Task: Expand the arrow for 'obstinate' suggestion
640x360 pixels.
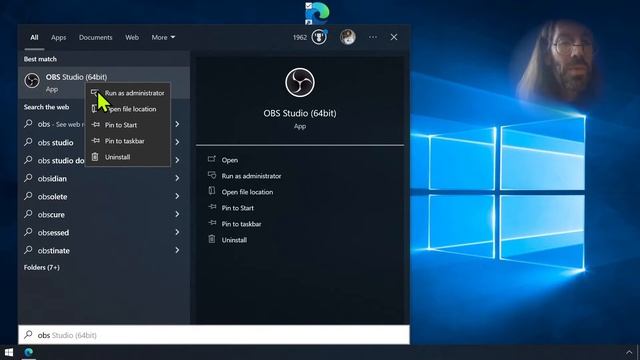Action: point(177,250)
